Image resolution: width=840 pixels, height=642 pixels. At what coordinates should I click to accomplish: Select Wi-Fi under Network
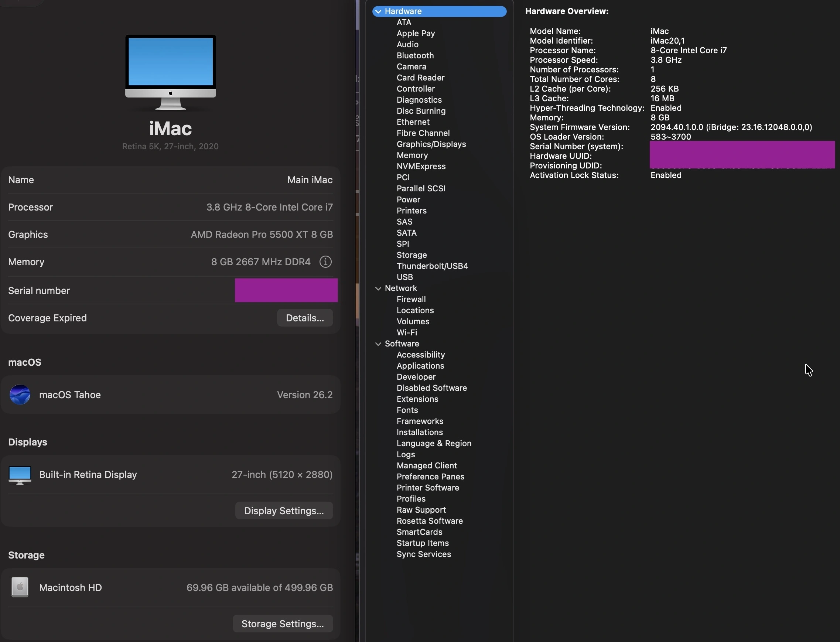pyautogui.click(x=407, y=332)
